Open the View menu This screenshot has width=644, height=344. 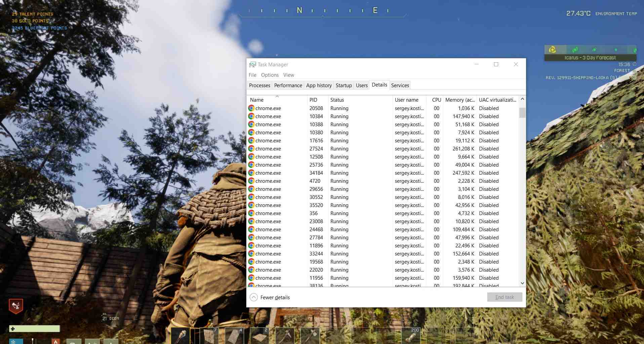289,75
